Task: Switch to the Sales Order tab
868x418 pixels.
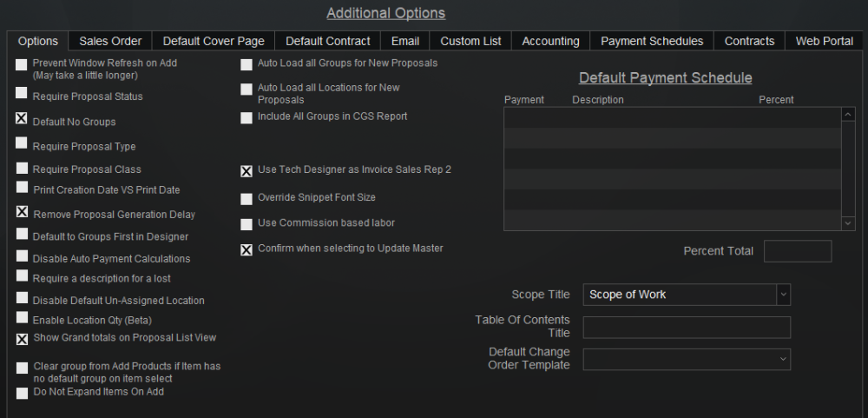Action: tap(110, 41)
